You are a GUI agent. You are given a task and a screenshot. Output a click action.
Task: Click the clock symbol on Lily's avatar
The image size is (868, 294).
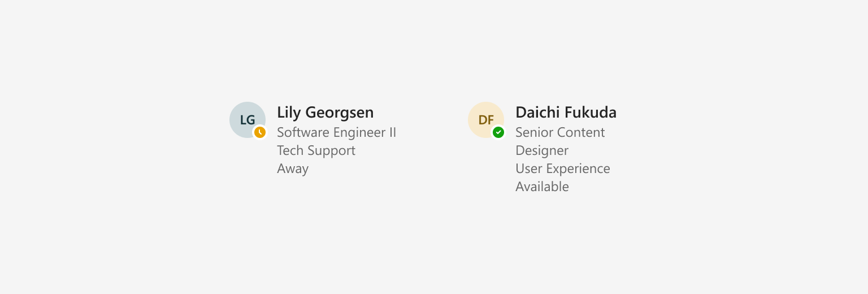tap(260, 132)
